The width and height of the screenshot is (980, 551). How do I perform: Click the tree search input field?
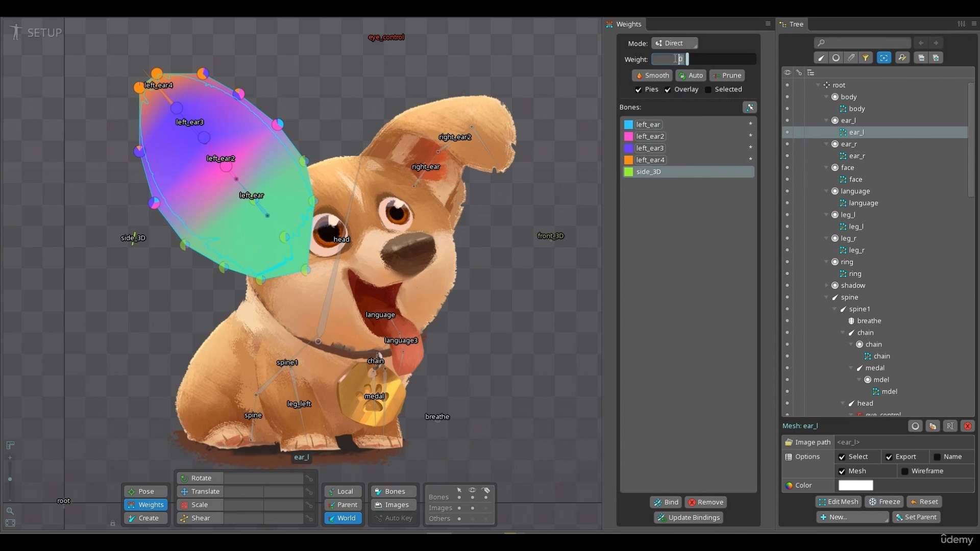coord(862,43)
